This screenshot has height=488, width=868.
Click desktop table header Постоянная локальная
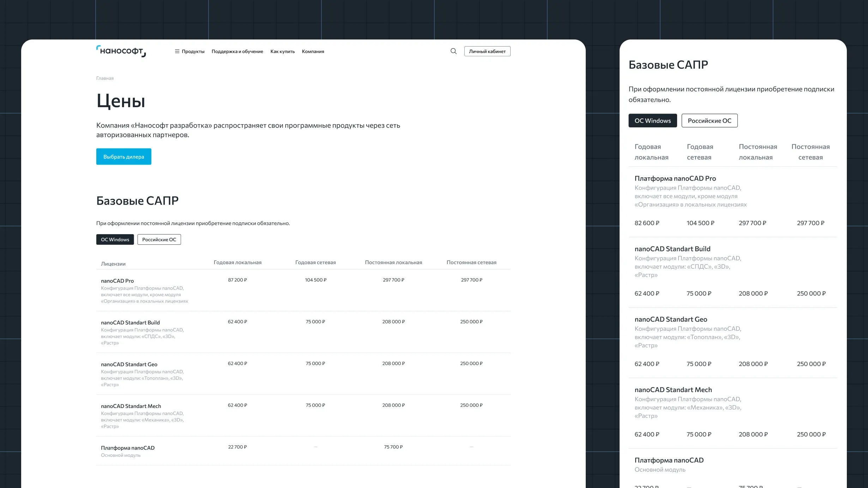pyautogui.click(x=393, y=262)
